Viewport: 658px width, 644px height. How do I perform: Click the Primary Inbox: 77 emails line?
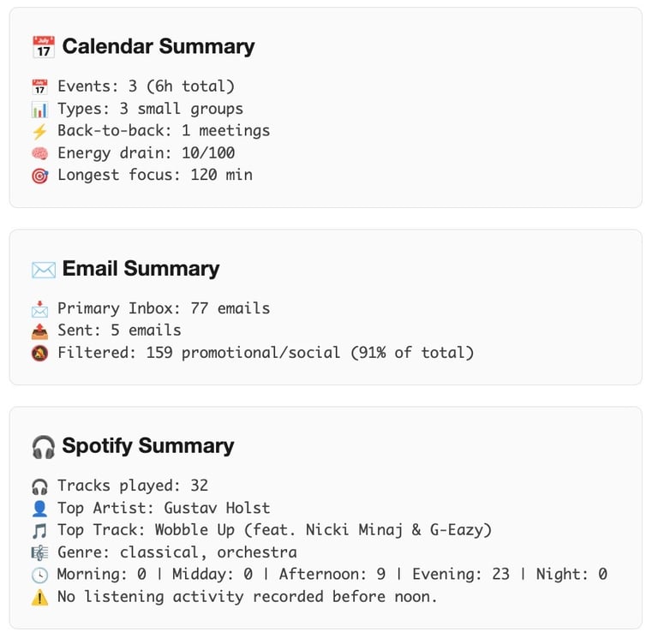[x=164, y=308]
